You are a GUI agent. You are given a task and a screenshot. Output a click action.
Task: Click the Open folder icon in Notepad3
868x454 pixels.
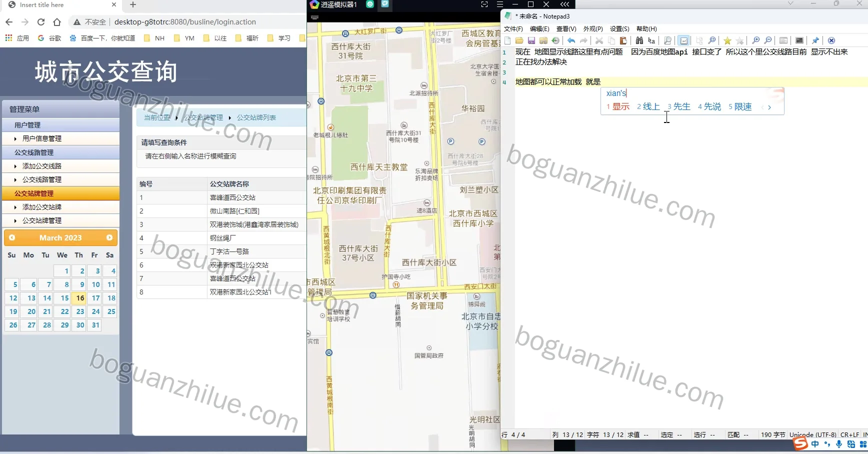tap(519, 40)
